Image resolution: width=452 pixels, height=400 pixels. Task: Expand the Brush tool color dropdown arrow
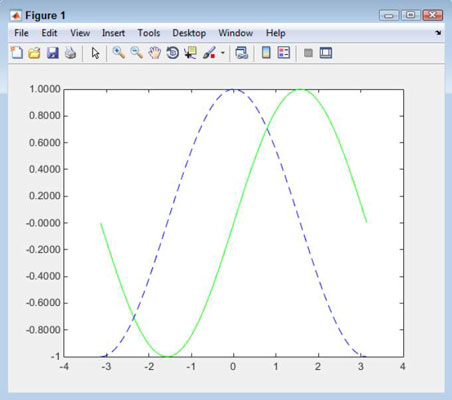coord(223,53)
